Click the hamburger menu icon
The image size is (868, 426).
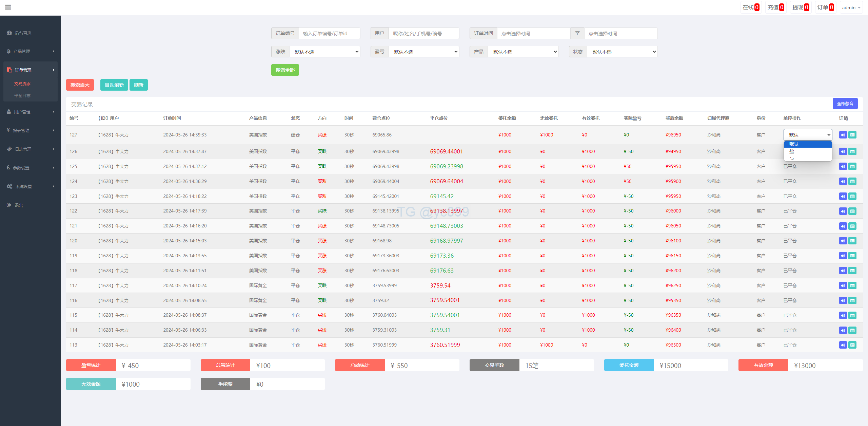click(8, 7)
